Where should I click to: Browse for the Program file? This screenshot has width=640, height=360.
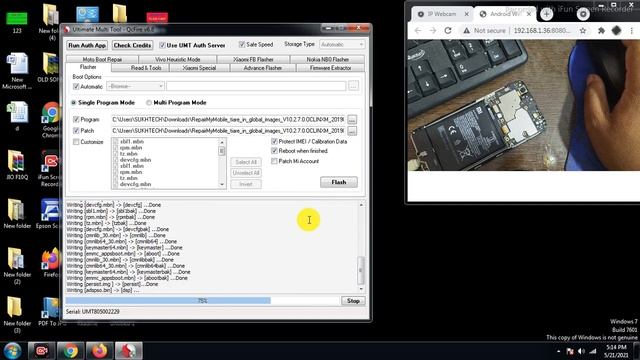pyautogui.click(x=352, y=120)
